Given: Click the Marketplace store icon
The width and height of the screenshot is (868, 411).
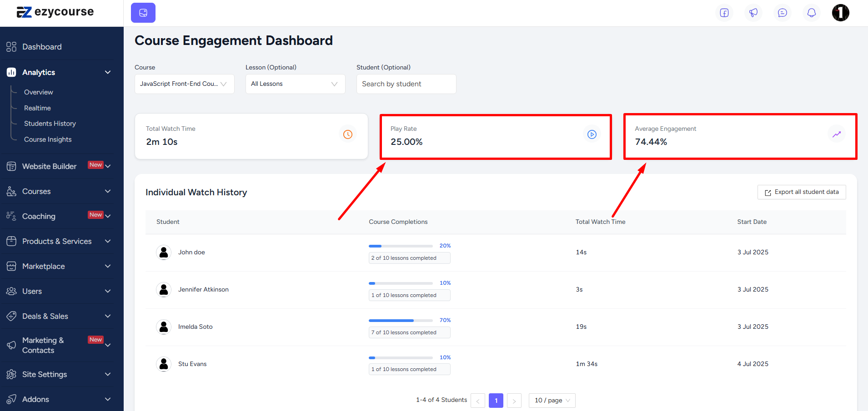Looking at the screenshot, I should coord(11,266).
